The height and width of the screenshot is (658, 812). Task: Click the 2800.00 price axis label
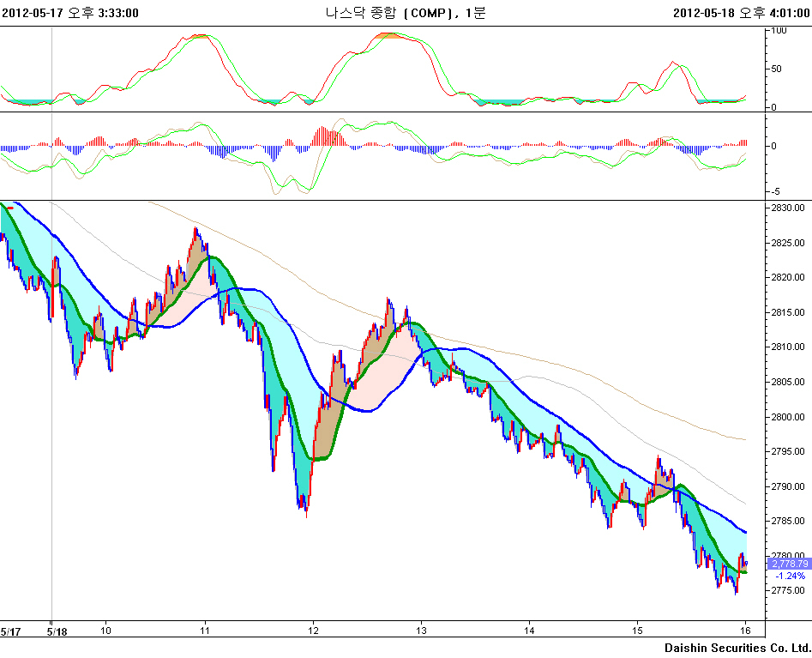[x=788, y=417]
